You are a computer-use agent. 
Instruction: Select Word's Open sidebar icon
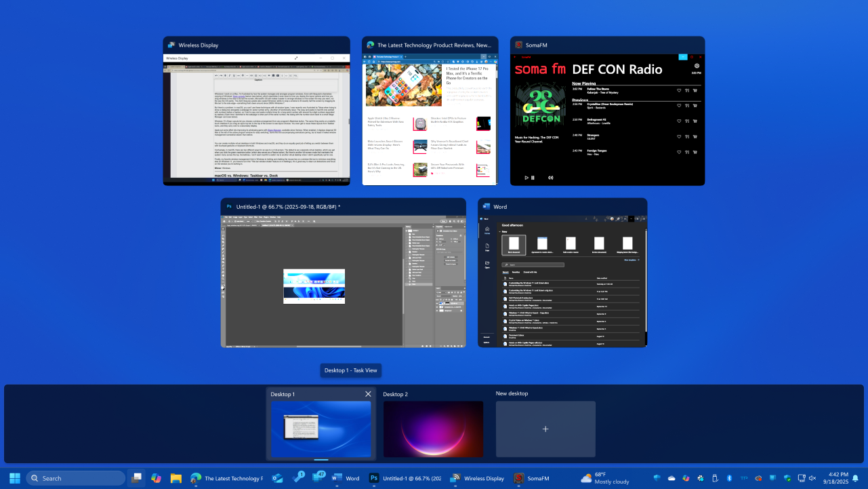click(487, 263)
